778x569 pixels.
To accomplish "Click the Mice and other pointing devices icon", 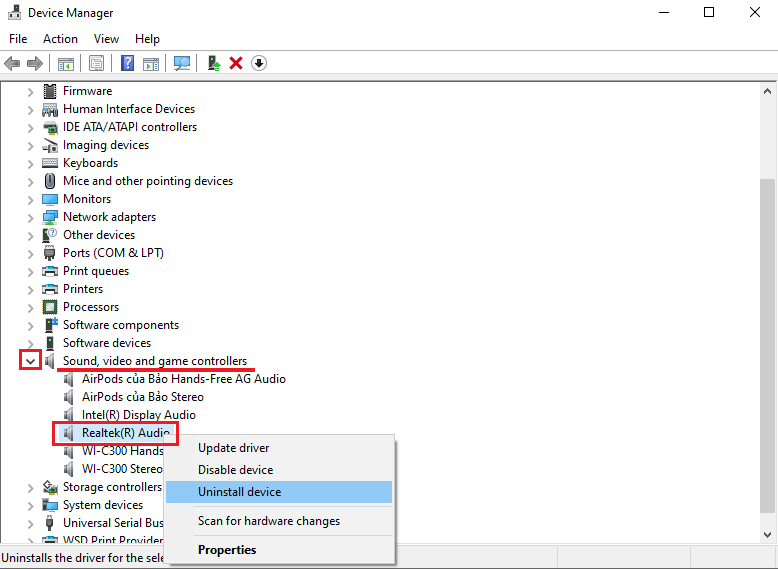I will [x=50, y=181].
